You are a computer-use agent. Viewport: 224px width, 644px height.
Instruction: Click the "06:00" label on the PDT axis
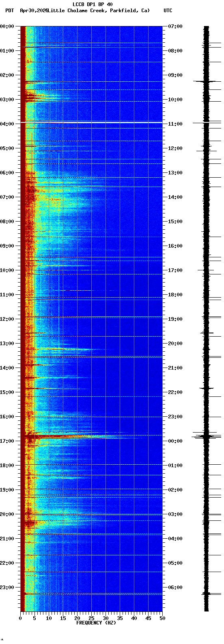pyautogui.click(x=7, y=173)
